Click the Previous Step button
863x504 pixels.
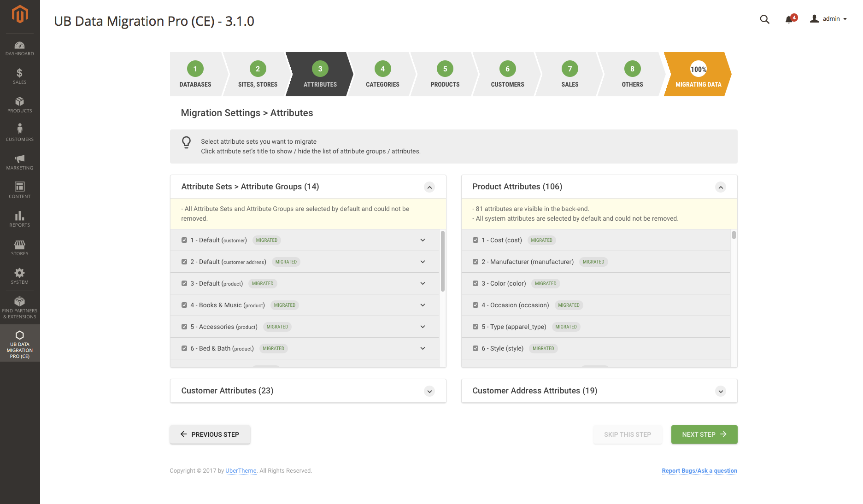pyautogui.click(x=210, y=434)
